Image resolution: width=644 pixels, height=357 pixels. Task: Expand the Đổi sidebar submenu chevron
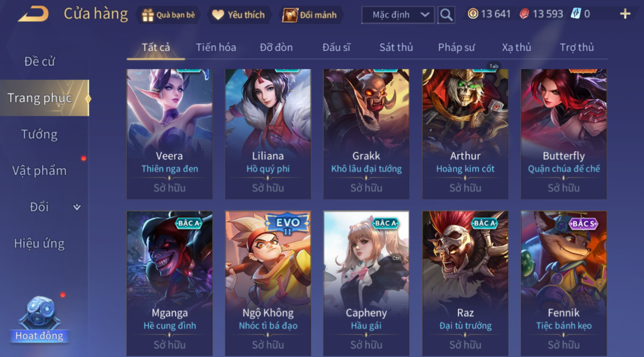click(77, 207)
